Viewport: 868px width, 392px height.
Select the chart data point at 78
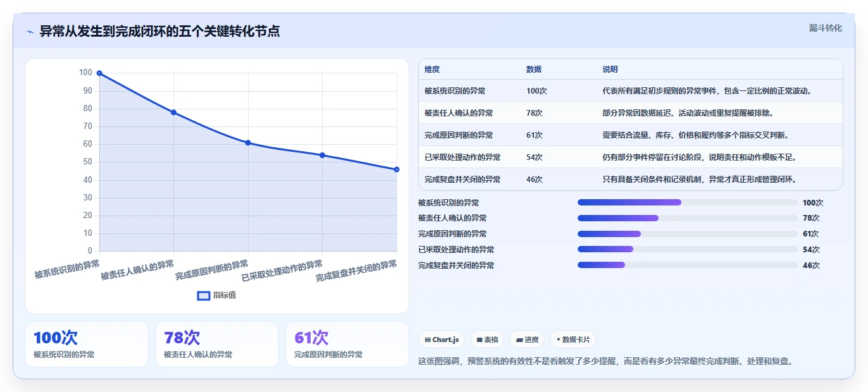click(x=173, y=113)
